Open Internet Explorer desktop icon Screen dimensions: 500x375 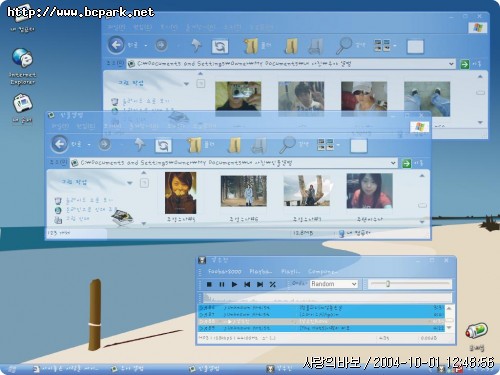pyautogui.click(x=22, y=67)
